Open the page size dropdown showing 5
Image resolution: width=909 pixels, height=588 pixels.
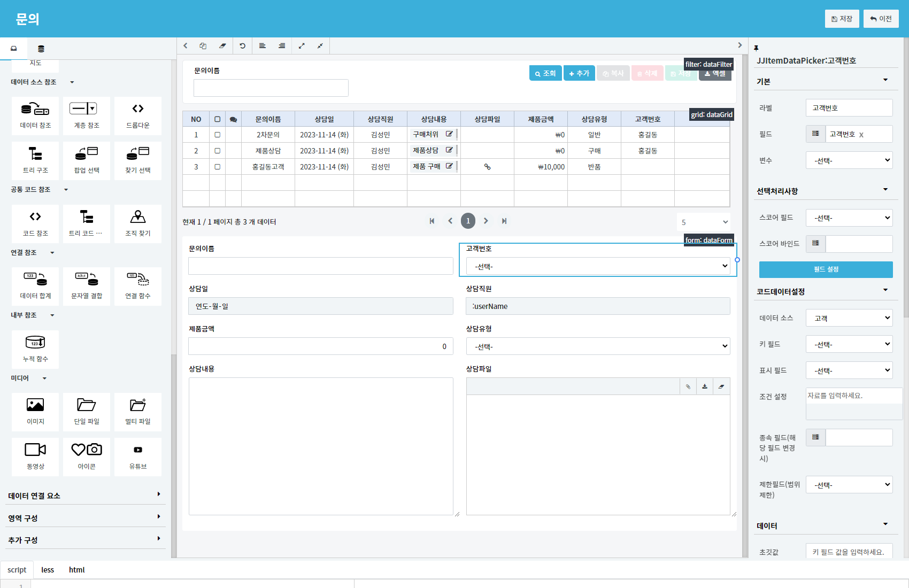[704, 222]
